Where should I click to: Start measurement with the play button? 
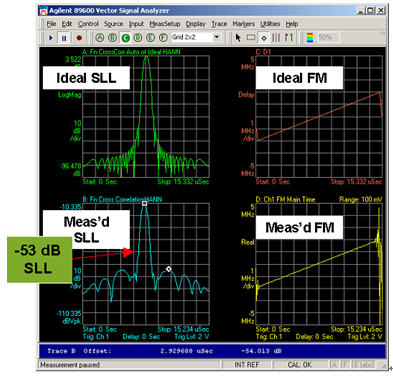[51, 38]
